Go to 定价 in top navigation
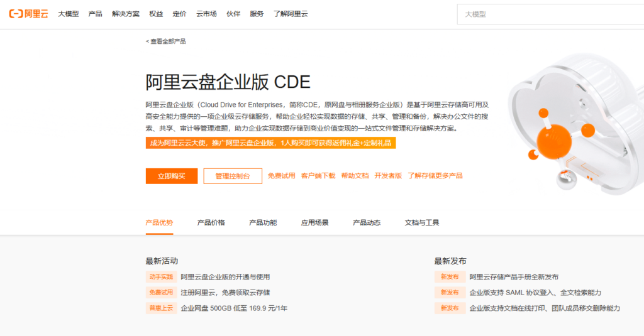644x336 pixels. 179,14
